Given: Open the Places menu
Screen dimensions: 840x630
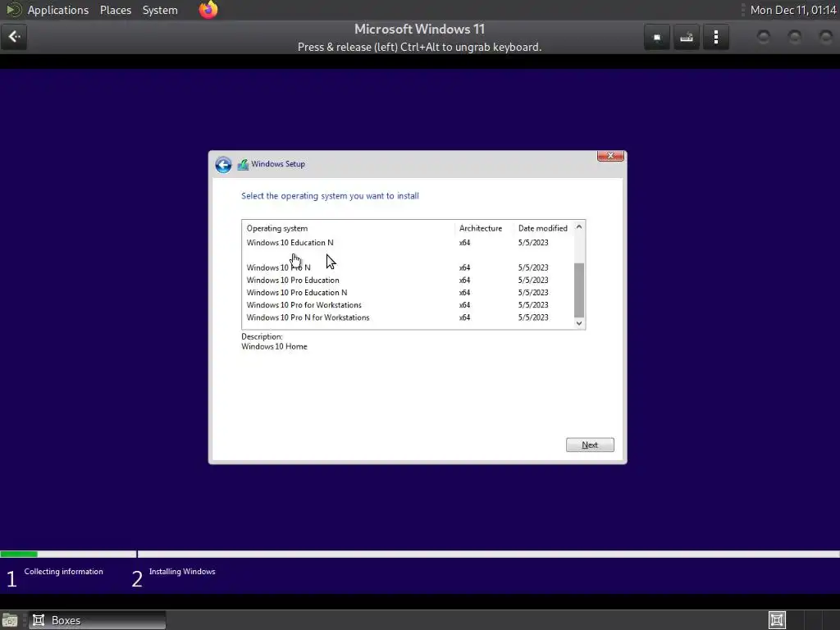Looking at the screenshot, I should point(116,10).
